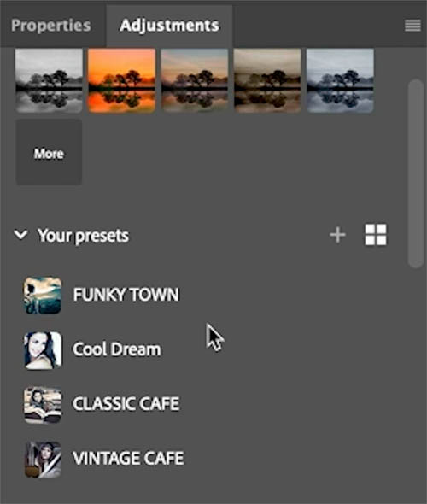This screenshot has height=504, width=427.
Task: Select the Cool Dream preset label
Action: tap(117, 349)
